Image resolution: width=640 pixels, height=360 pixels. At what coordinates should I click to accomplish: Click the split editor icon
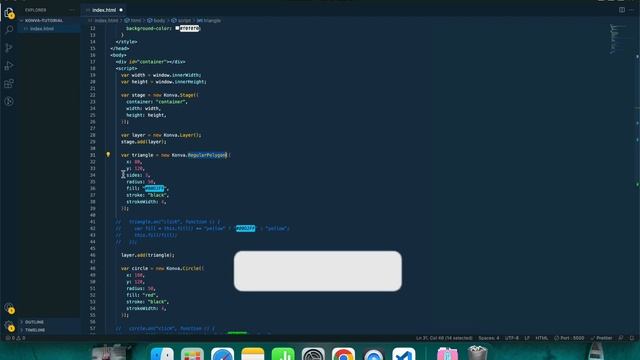tap(622, 10)
